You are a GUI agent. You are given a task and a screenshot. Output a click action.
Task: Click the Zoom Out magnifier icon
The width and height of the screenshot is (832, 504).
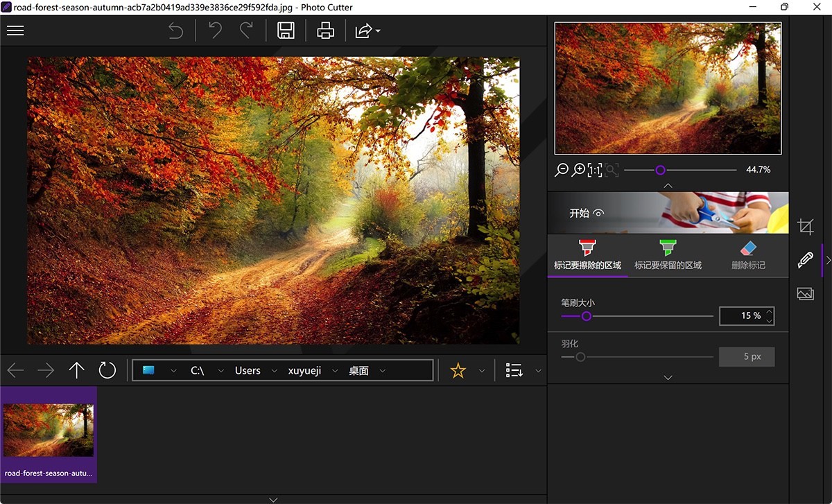[x=562, y=170]
